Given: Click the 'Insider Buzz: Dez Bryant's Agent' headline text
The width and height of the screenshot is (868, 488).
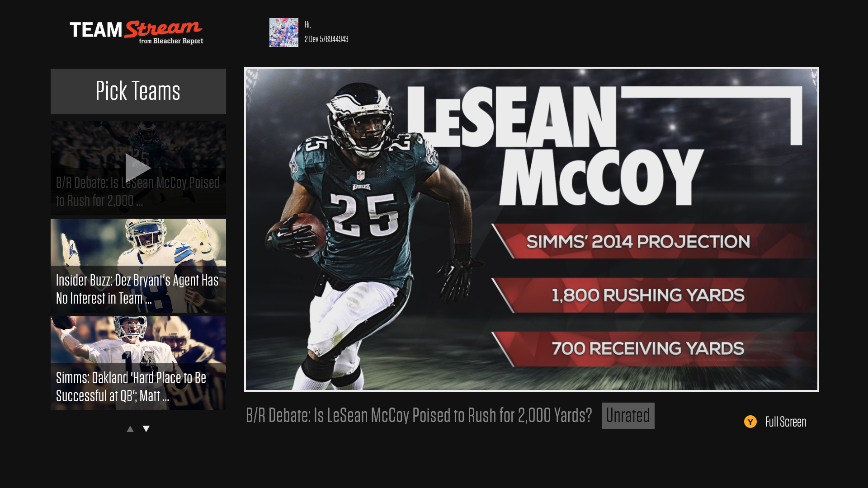Looking at the screenshot, I should [x=137, y=289].
